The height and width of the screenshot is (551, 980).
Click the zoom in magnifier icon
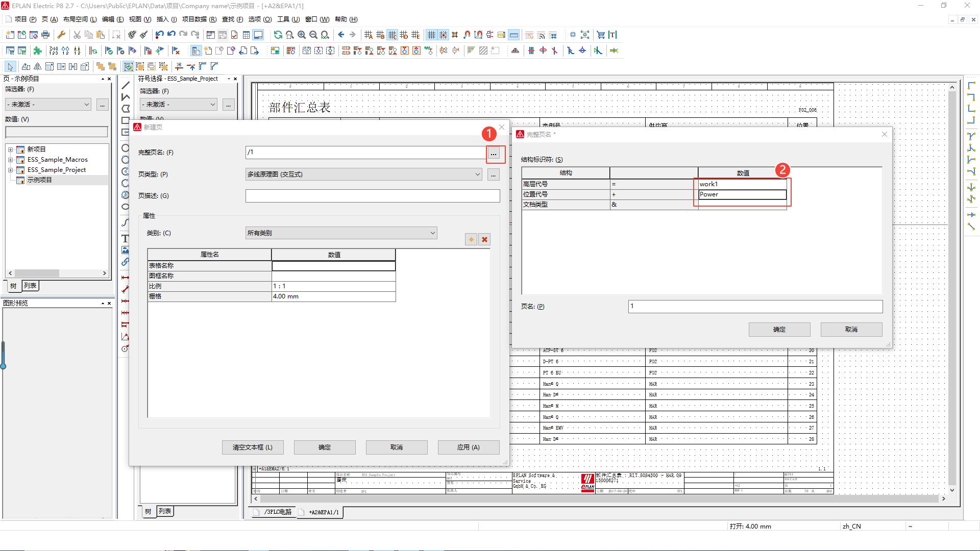(302, 35)
